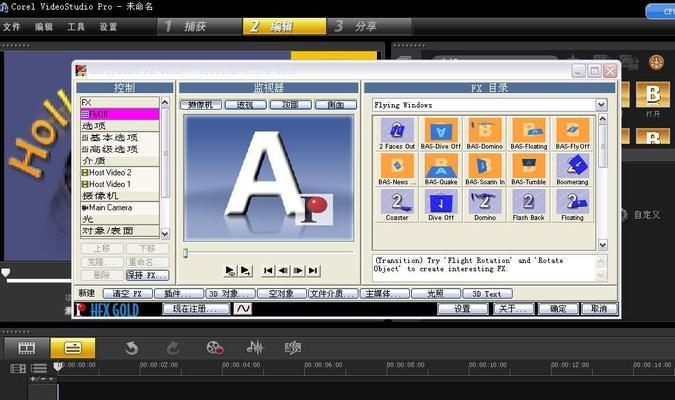675x400 pixels.
Task: Select the Domino effect thumbnail
Action: pos(485,205)
